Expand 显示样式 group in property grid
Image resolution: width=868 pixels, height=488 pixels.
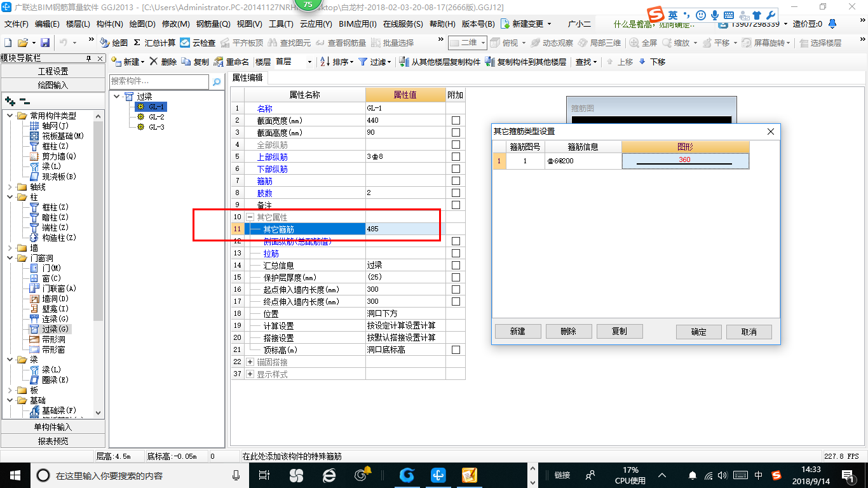(250, 374)
